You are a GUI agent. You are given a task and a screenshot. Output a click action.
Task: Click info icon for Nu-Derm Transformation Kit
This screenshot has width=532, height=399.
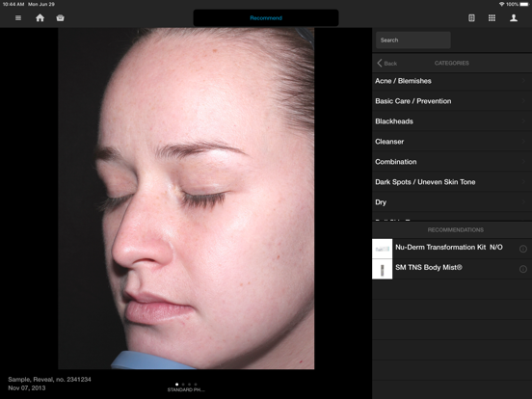[x=523, y=249]
